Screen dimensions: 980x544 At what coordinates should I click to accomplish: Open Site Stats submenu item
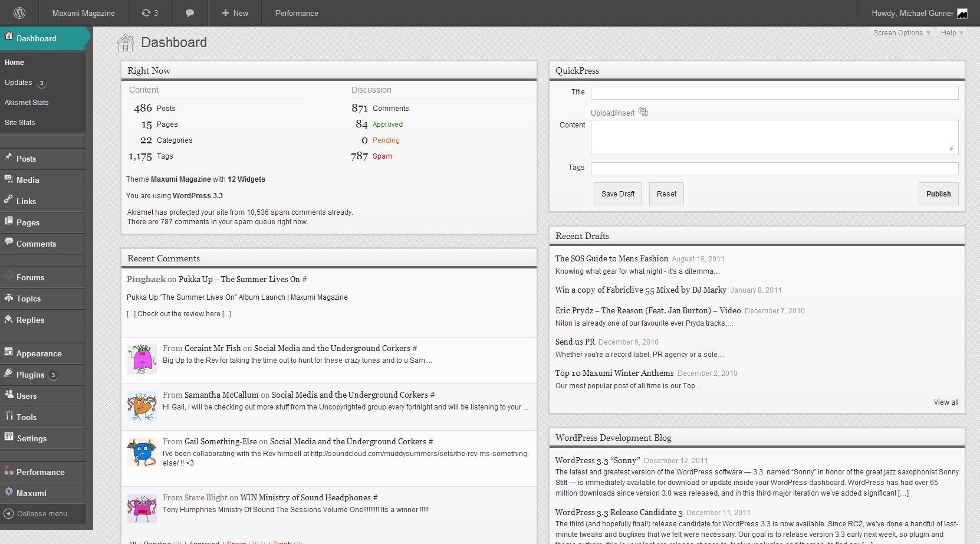point(20,123)
